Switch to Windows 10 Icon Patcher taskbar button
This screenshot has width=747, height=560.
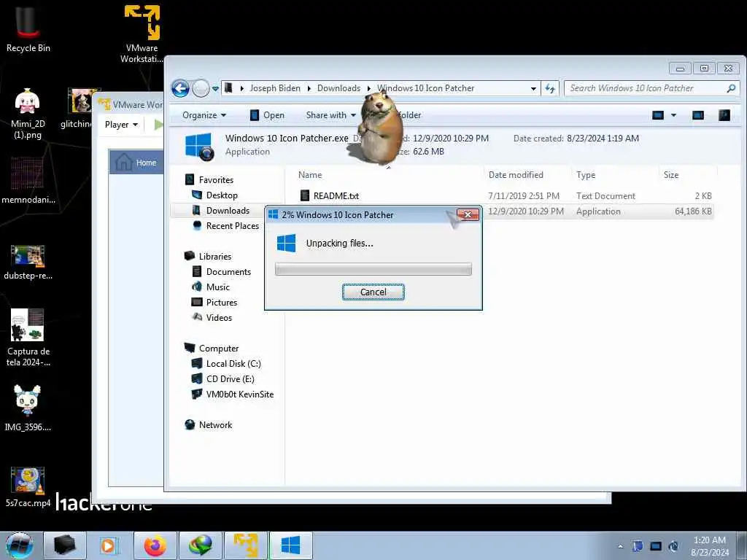pos(290,545)
